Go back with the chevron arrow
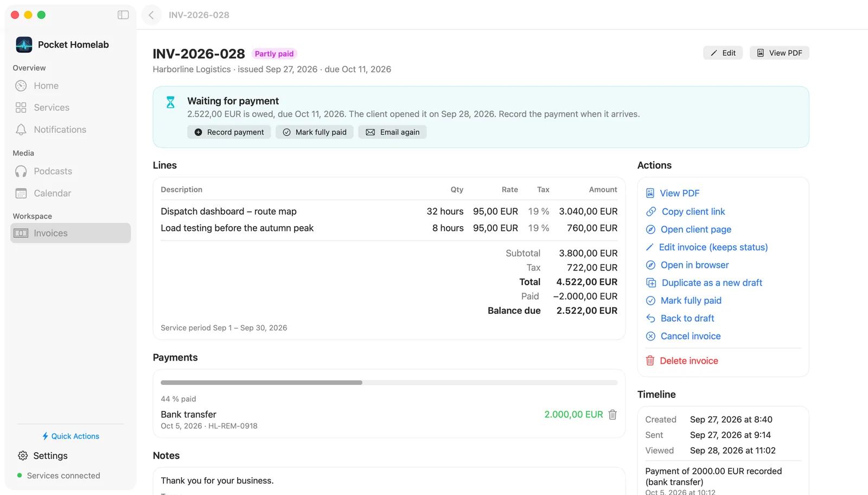The width and height of the screenshot is (868, 495). coord(151,15)
